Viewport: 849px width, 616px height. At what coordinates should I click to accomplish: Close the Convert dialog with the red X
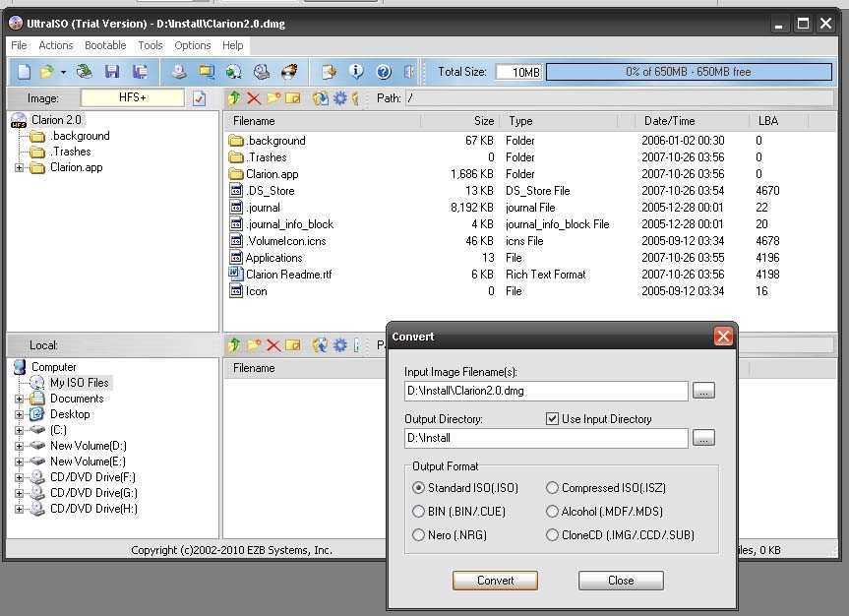[x=723, y=337]
